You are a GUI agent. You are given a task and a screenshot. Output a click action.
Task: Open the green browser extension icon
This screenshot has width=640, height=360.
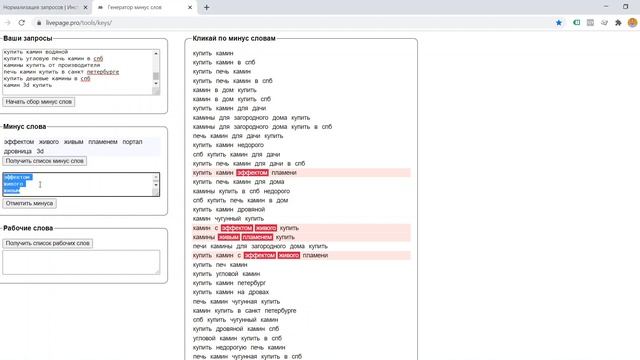coord(576,23)
